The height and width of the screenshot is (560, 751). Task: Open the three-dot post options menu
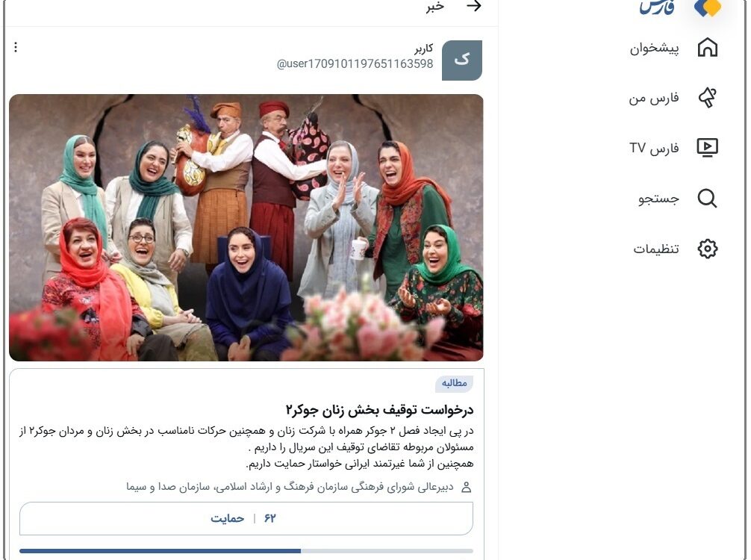click(16, 47)
